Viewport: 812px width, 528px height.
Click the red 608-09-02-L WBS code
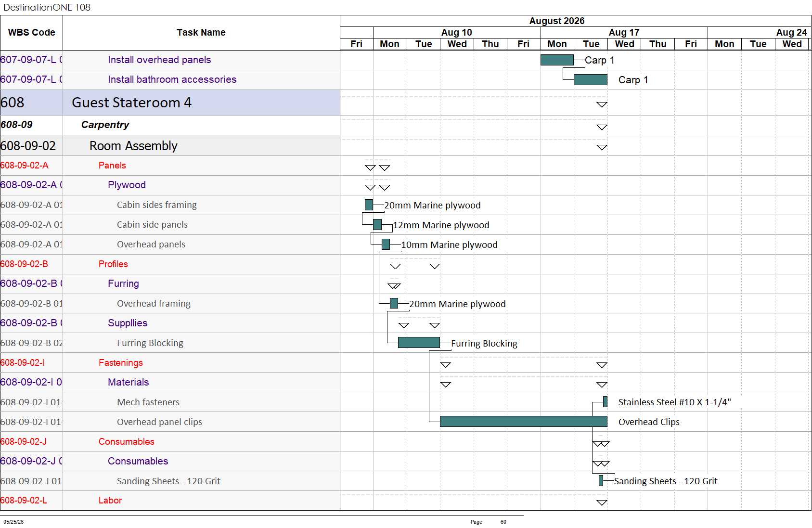[24, 501]
